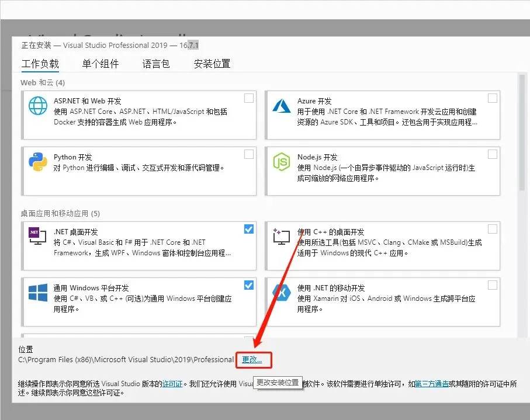Enable the ASP.NET 和 Web 开发 checkbox
Viewport: 530px width, 420px height.
(x=249, y=98)
